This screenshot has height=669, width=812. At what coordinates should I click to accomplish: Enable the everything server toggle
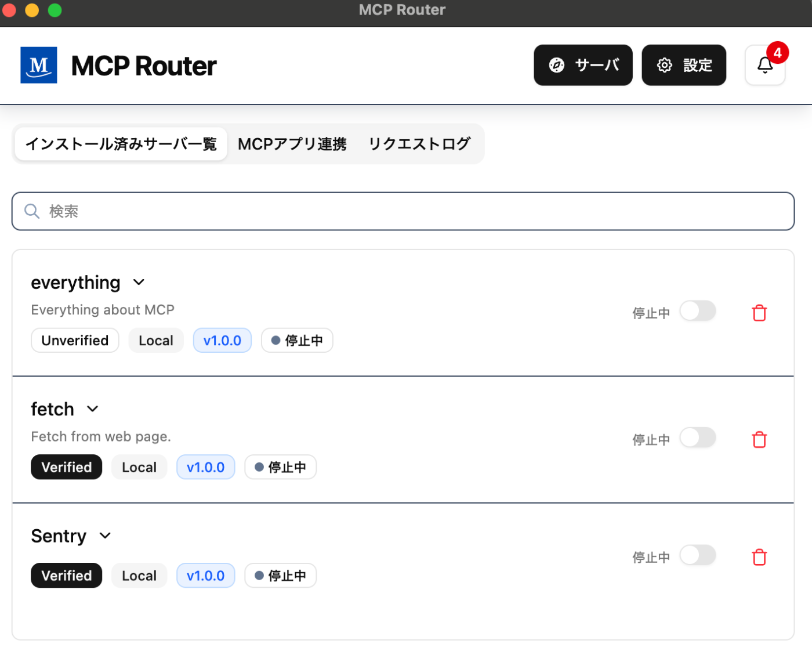[x=698, y=311]
